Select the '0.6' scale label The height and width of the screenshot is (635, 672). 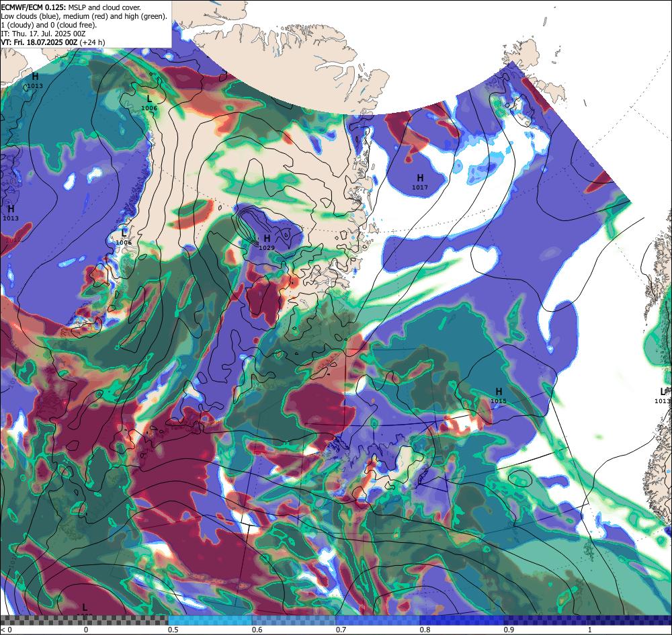click(x=257, y=630)
